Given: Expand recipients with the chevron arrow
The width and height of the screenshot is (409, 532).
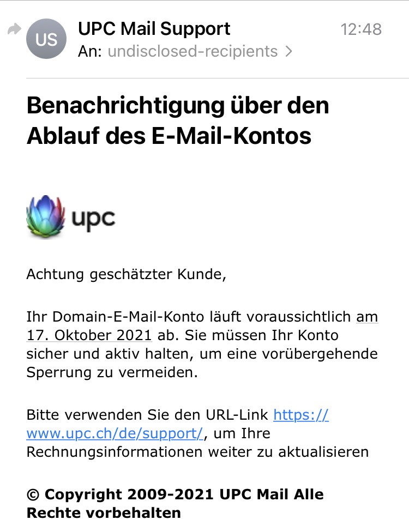Looking at the screenshot, I should pos(288,52).
